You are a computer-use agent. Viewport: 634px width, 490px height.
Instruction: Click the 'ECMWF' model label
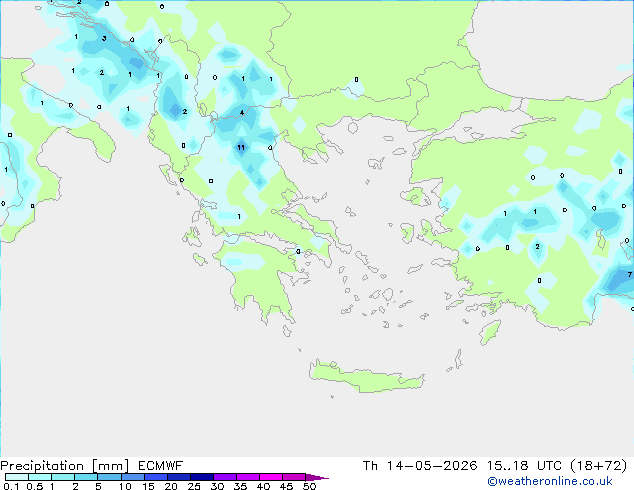161,466
